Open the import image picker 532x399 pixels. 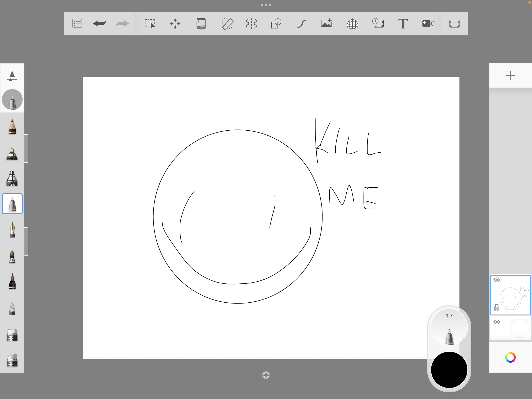[326, 24]
